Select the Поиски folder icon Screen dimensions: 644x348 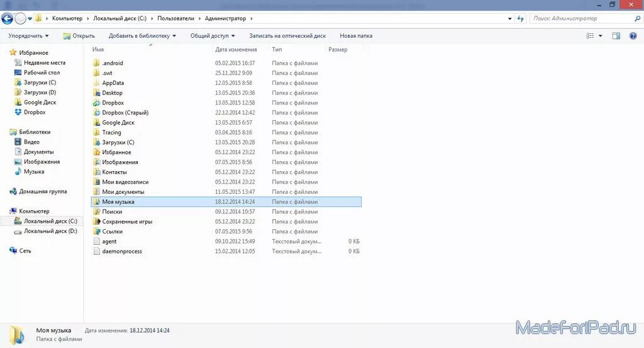click(x=96, y=211)
